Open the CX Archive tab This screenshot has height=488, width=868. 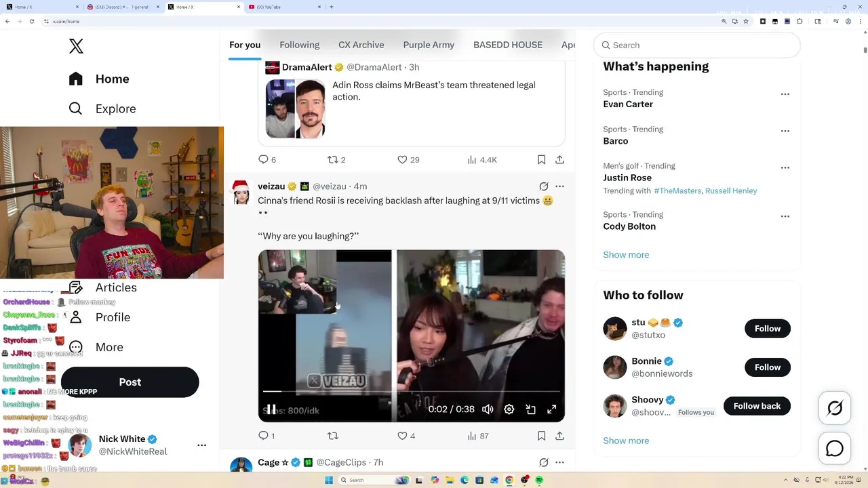(361, 45)
